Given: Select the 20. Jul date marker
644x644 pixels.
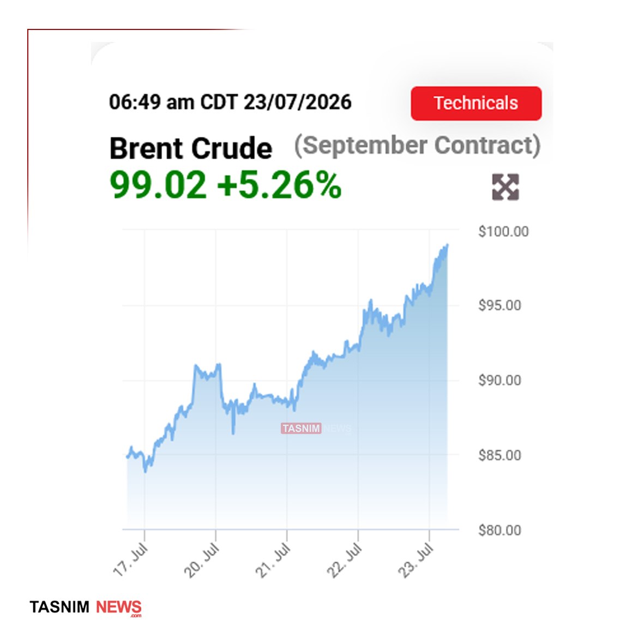Looking at the screenshot, I should 202,559.
